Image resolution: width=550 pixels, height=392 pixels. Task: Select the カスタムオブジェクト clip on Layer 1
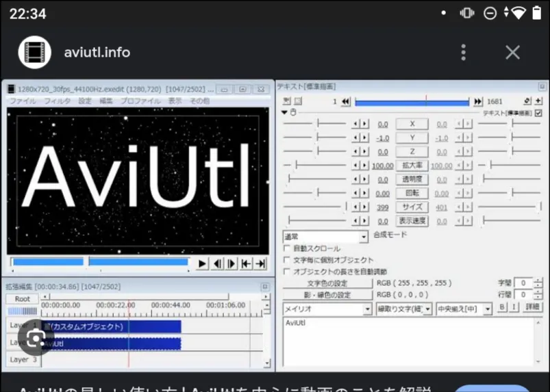click(x=111, y=326)
